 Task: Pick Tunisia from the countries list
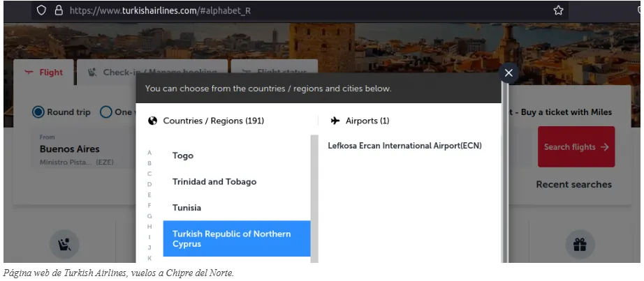186,208
